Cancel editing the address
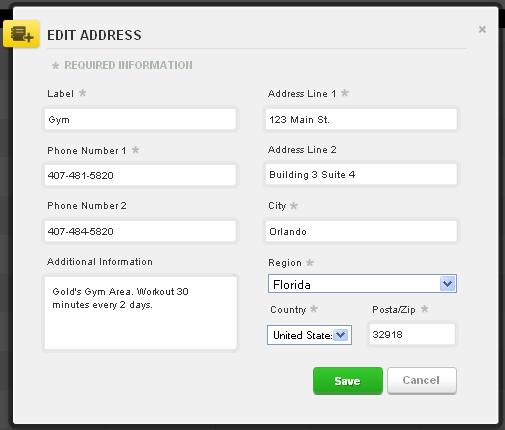The height and width of the screenshot is (430, 505). (422, 380)
